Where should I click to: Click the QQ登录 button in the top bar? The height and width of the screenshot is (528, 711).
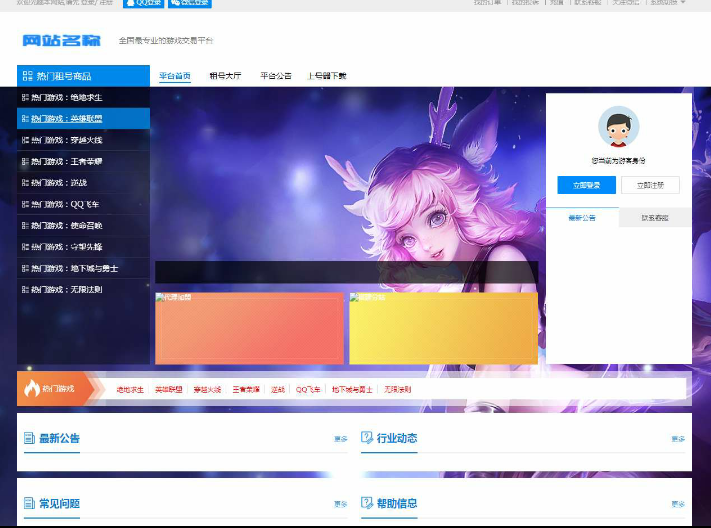point(143,3)
